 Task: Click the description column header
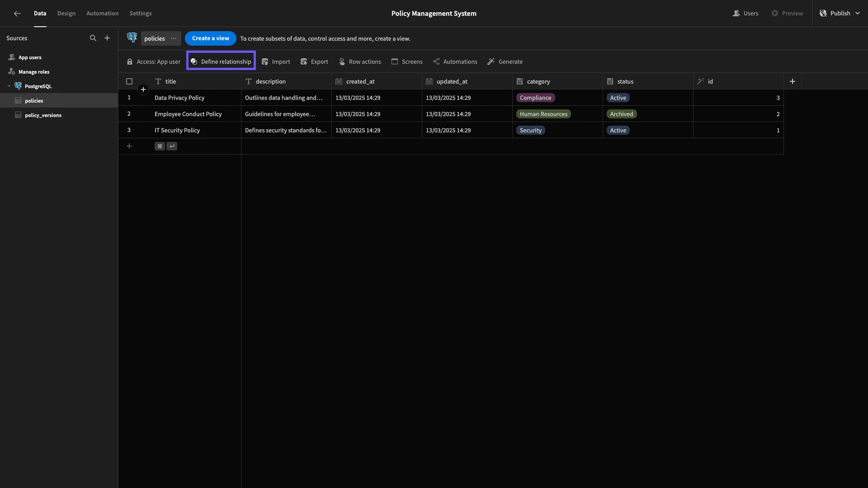286,81
